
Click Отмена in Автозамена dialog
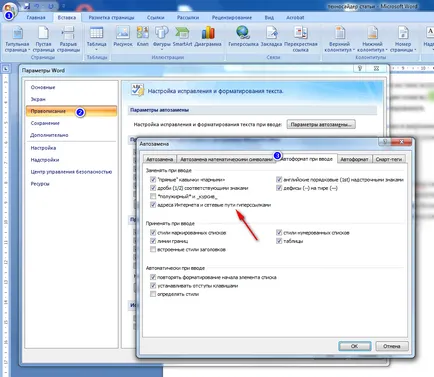point(392,346)
